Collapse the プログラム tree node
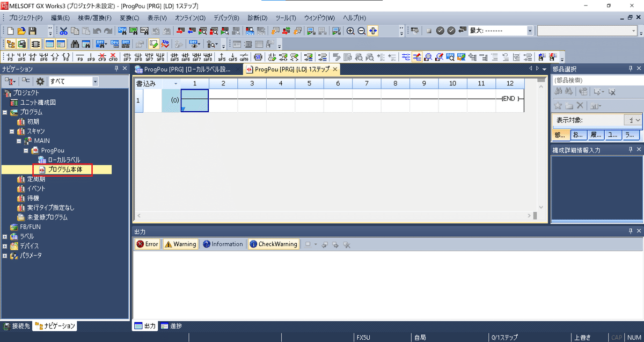The height and width of the screenshot is (342, 644). pos(5,112)
